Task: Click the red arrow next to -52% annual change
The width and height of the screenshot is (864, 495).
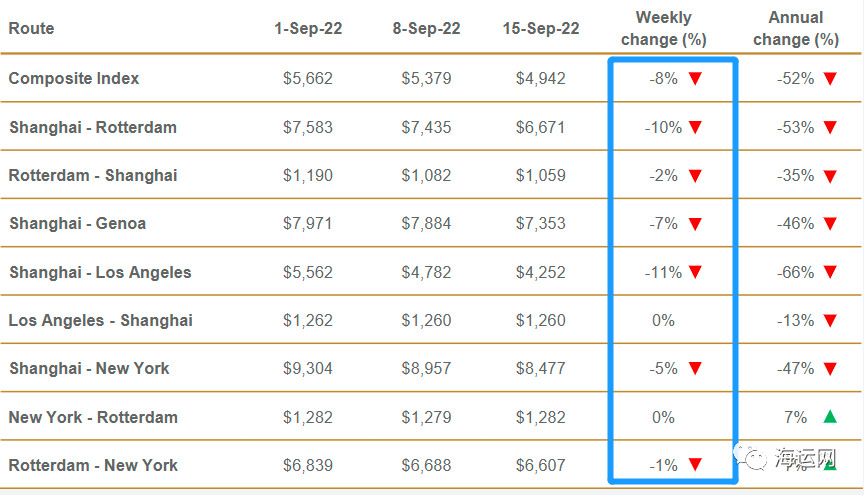Action: tap(829, 79)
